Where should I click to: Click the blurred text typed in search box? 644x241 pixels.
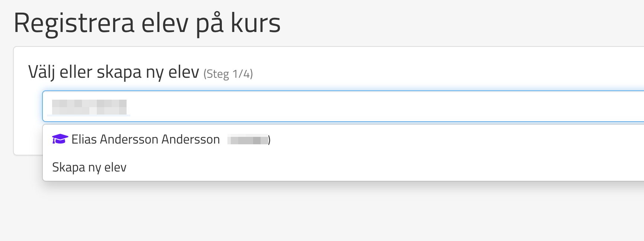pyautogui.click(x=89, y=107)
